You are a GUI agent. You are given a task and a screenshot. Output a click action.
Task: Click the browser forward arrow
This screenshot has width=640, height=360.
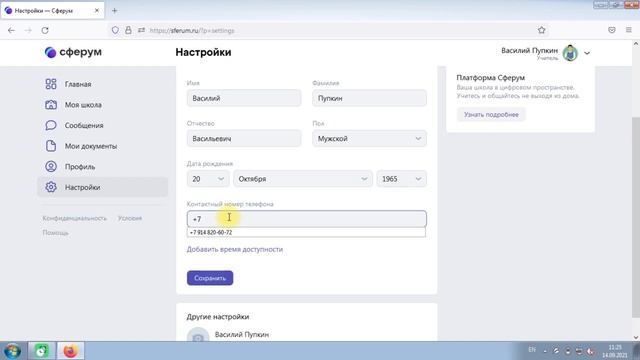point(28,30)
